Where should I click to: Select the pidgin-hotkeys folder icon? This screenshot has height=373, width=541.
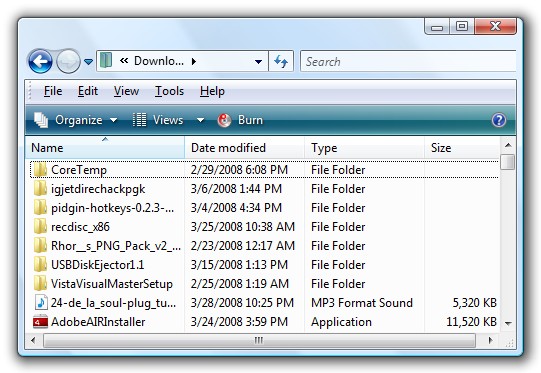41,208
